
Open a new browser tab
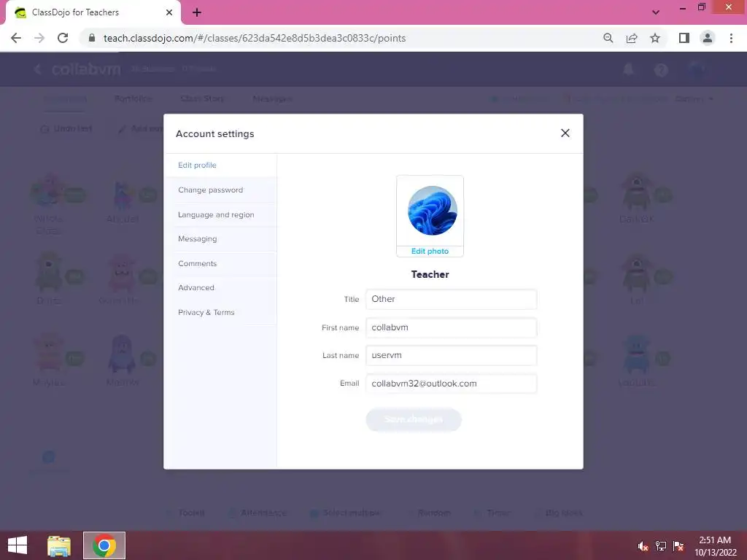point(197,12)
